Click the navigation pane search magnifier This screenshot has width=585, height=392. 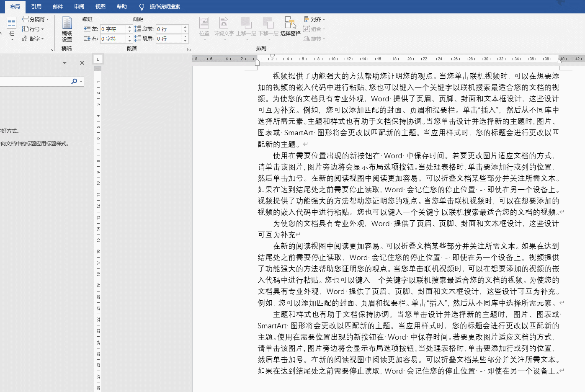74,81
